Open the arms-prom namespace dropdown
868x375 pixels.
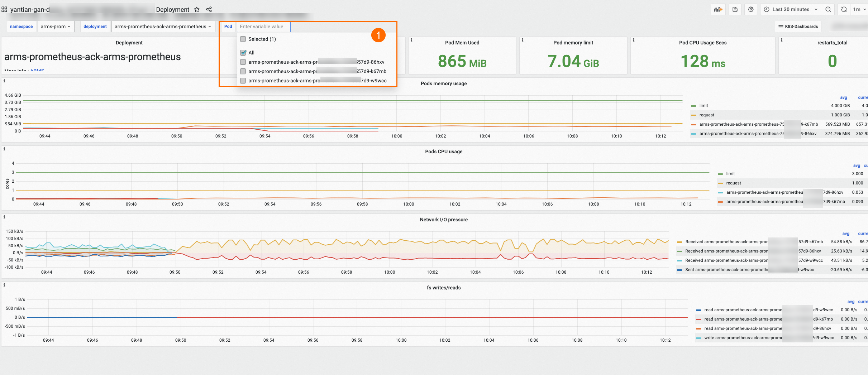click(x=56, y=26)
